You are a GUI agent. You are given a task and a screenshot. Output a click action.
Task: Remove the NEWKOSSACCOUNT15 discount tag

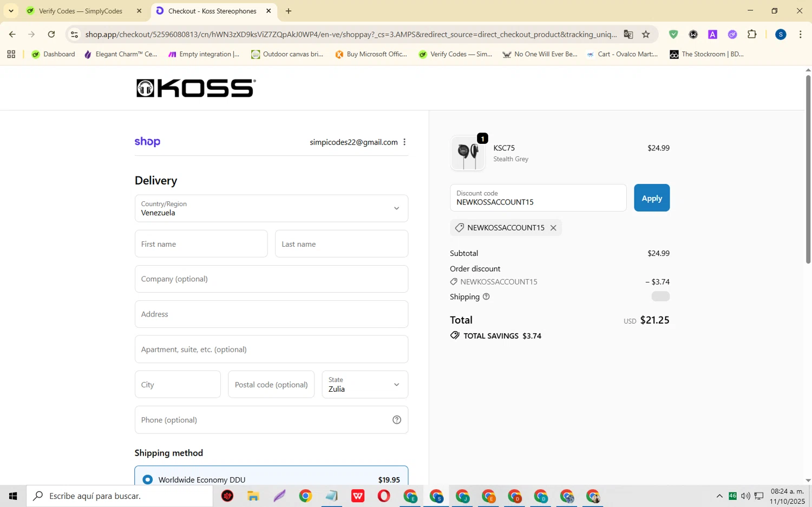click(x=553, y=228)
